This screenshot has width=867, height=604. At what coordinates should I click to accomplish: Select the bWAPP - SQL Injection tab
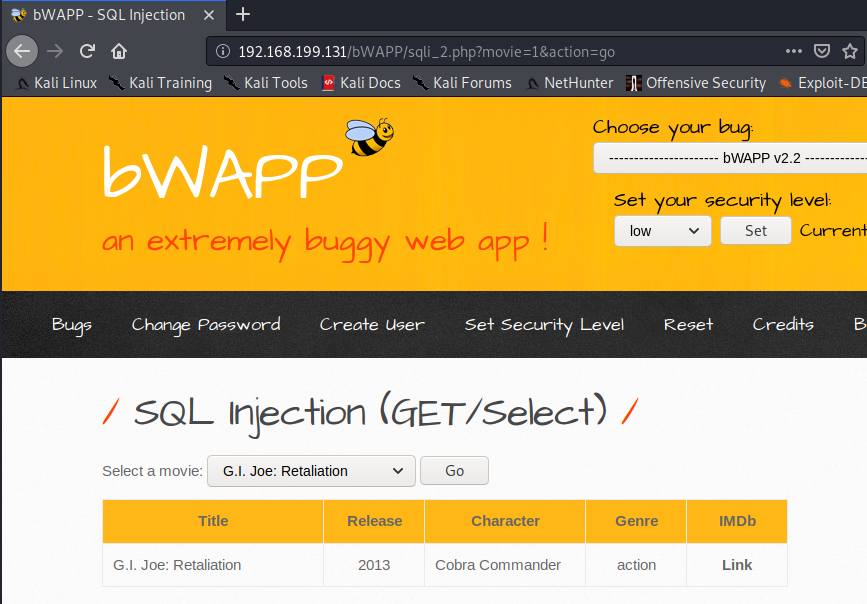pyautogui.click(x=113, y=15)
